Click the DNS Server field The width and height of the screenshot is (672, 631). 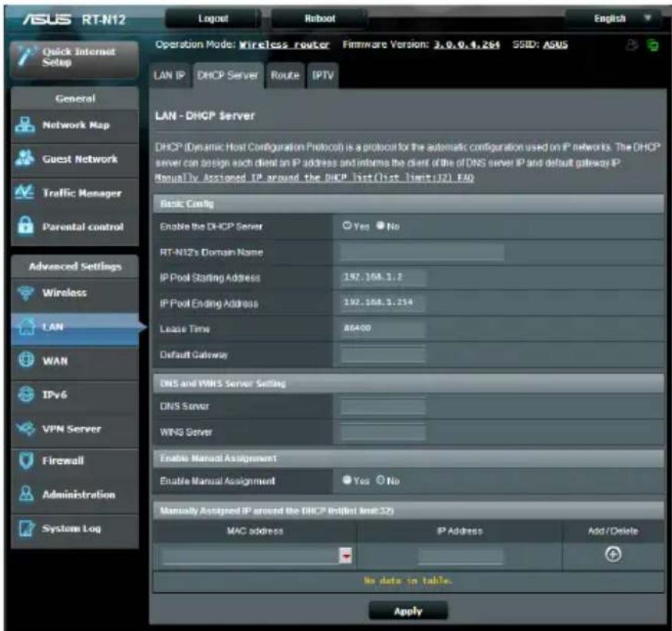click(383, 406)
